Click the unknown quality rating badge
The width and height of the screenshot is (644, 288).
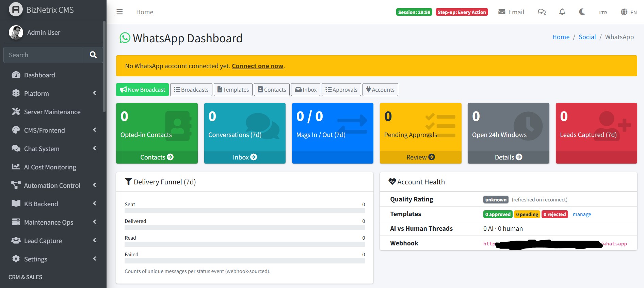pos(496,200)
